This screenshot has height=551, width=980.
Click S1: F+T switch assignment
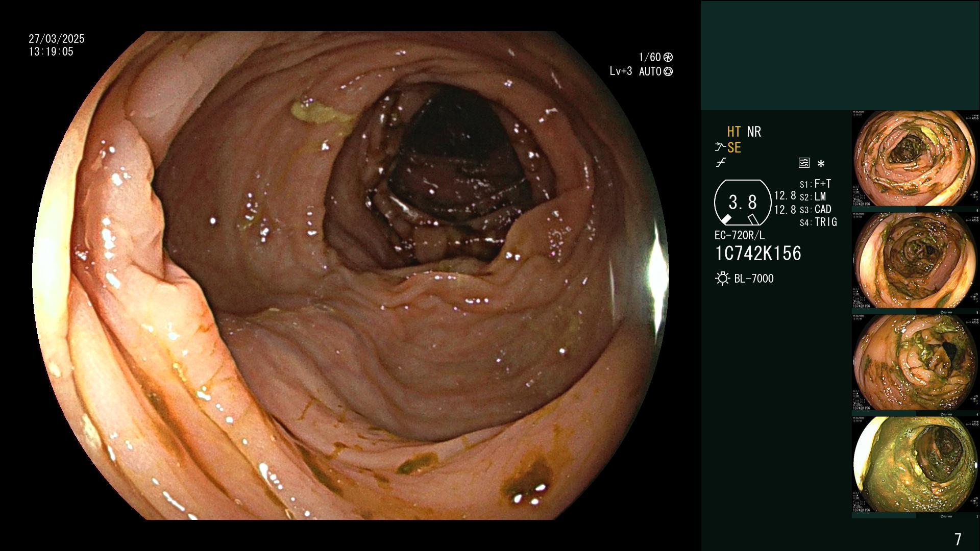click(x=815, y=184)
